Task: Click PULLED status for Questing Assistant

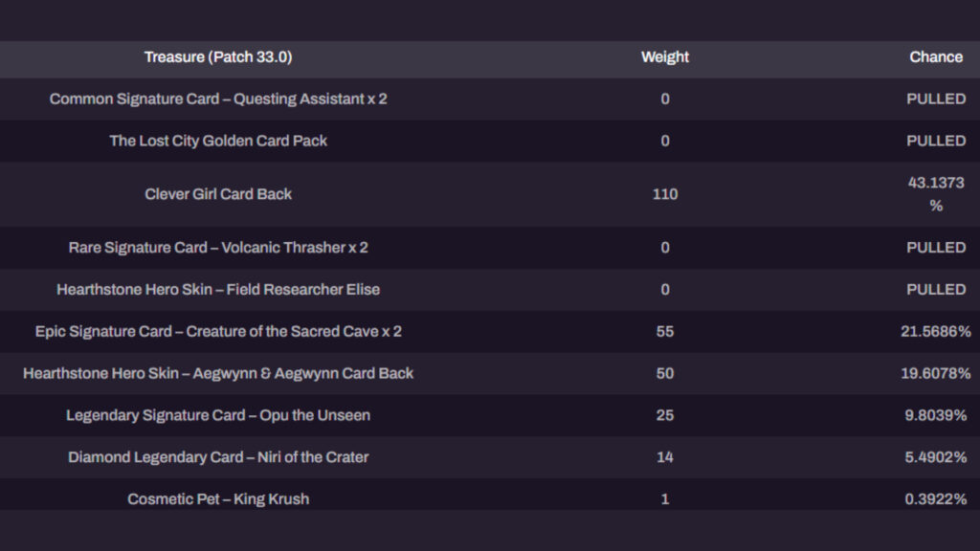Action: (935, 99)
